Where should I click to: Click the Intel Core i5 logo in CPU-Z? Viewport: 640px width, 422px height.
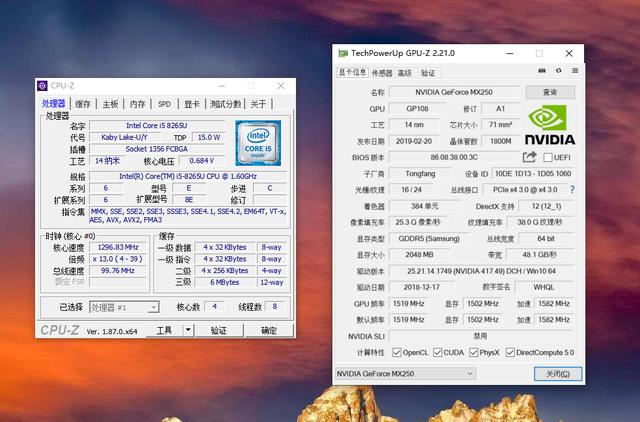tap(258, 143)
